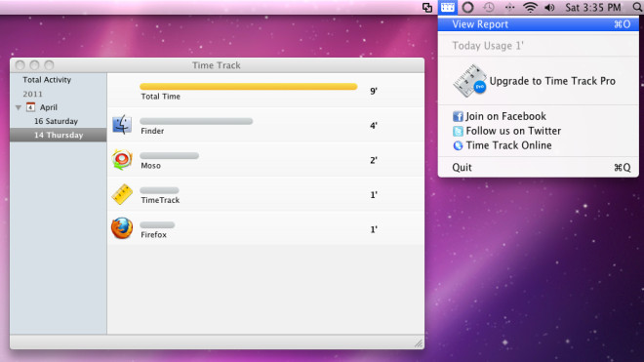Open the Time Machine menu bar icon
The height and width of the screenshot is (362, 644).
[488, 7]
